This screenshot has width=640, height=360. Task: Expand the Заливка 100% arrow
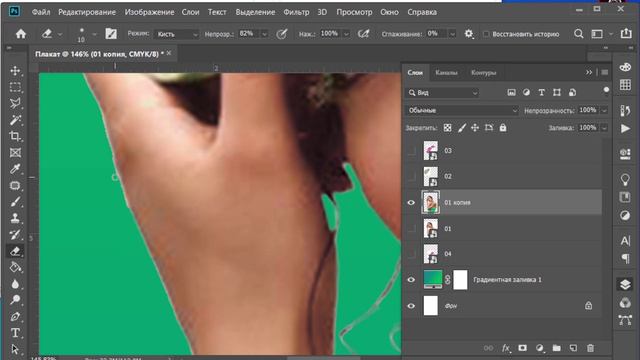click(604, 128)
